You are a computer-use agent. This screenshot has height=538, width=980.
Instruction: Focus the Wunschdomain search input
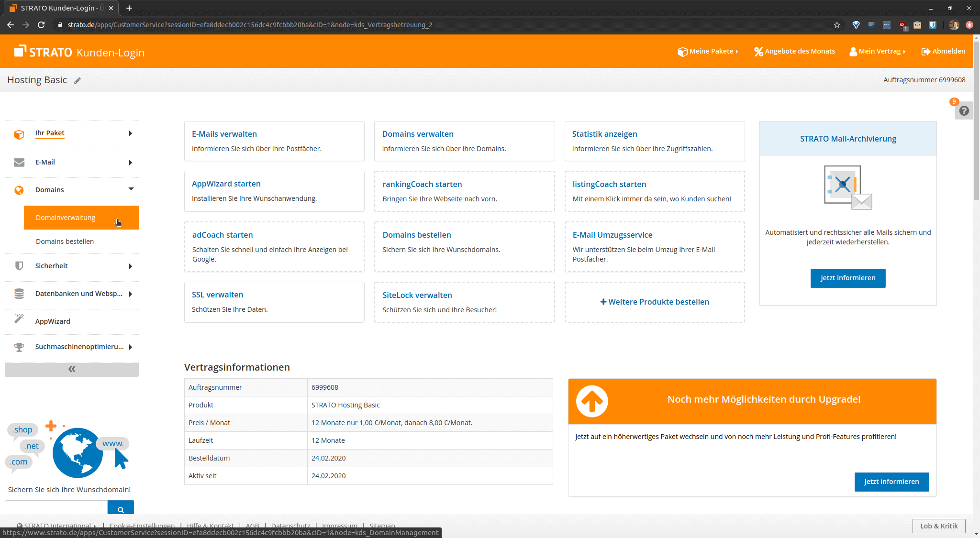pyautogui.click(x=56, y=508)
